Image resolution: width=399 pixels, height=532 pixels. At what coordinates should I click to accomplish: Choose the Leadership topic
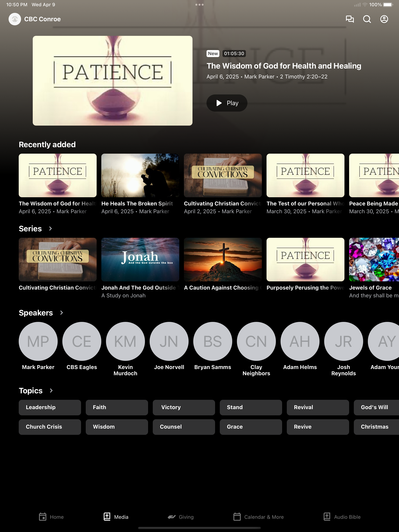coord(50,407)
